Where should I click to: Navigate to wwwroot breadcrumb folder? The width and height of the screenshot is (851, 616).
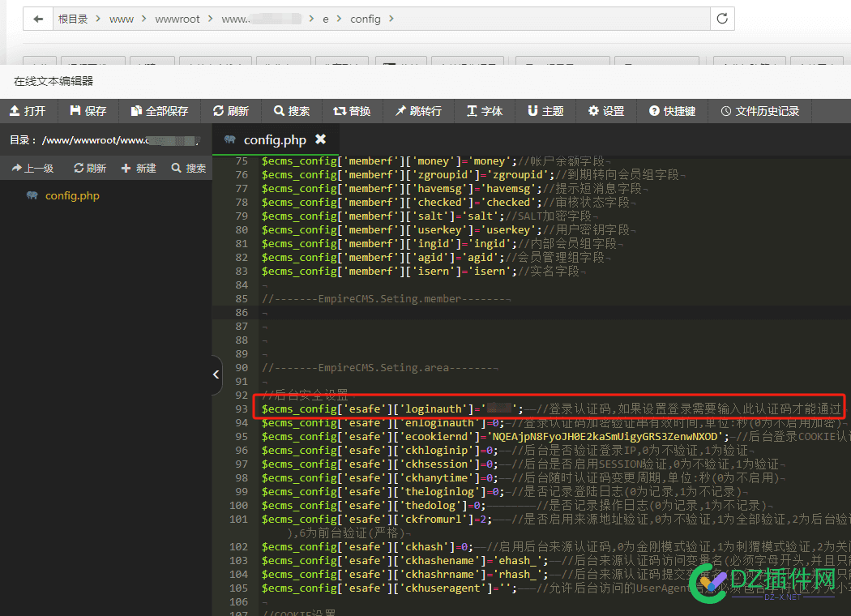[177, 19]
